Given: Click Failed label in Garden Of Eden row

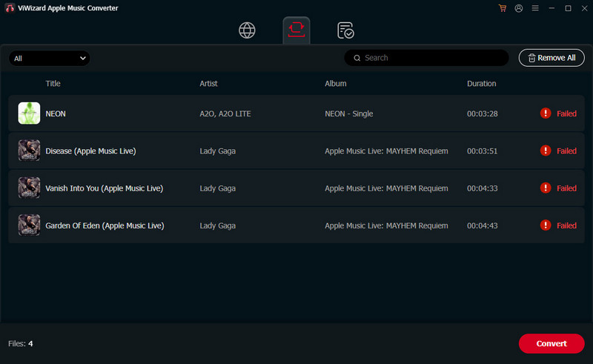Looking at the screenshot, I should 566,225.
